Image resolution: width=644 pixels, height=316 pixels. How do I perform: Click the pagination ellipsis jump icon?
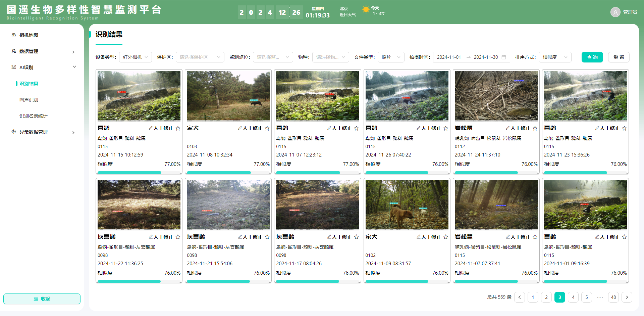pos(600,297)
